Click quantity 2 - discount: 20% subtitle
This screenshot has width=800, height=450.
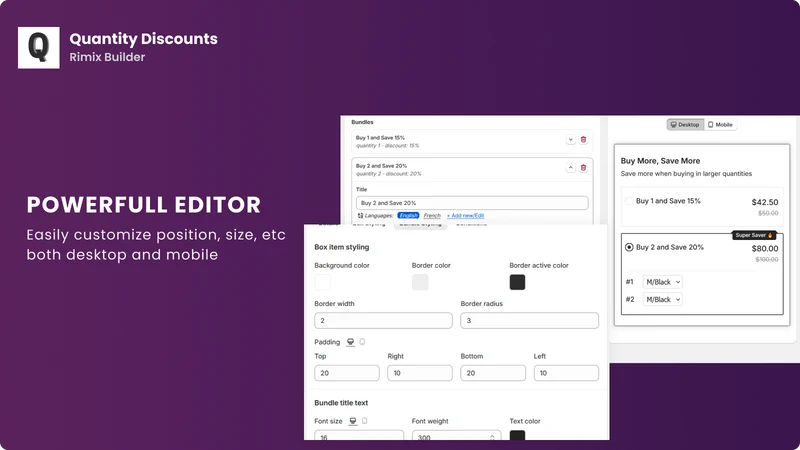tap(388, 173)
